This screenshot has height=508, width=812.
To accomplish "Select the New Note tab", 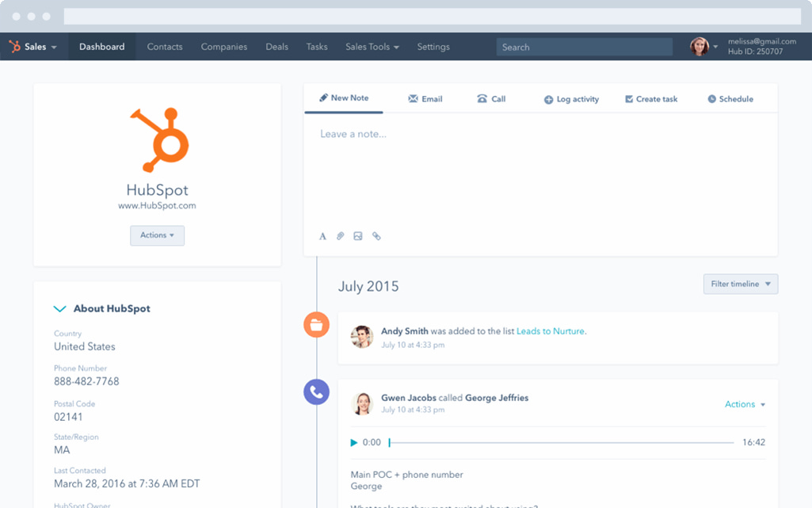I will coord(343,98).
